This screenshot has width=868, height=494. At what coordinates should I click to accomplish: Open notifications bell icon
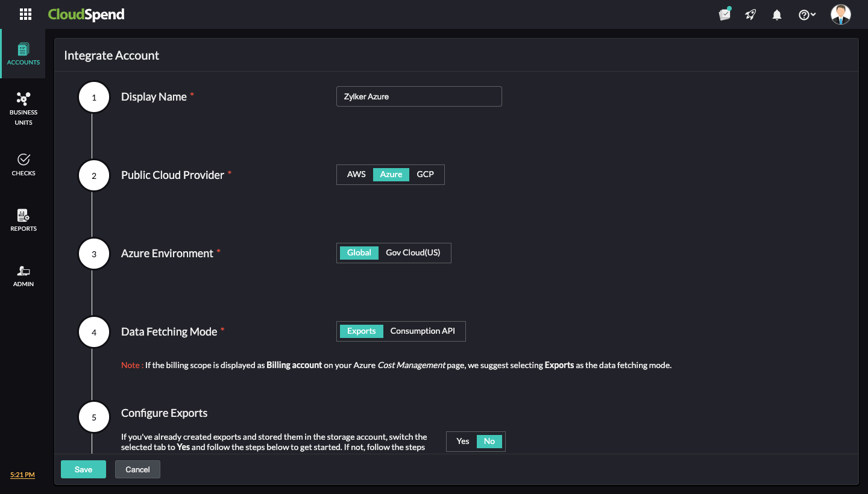click(x=777, y=15)
